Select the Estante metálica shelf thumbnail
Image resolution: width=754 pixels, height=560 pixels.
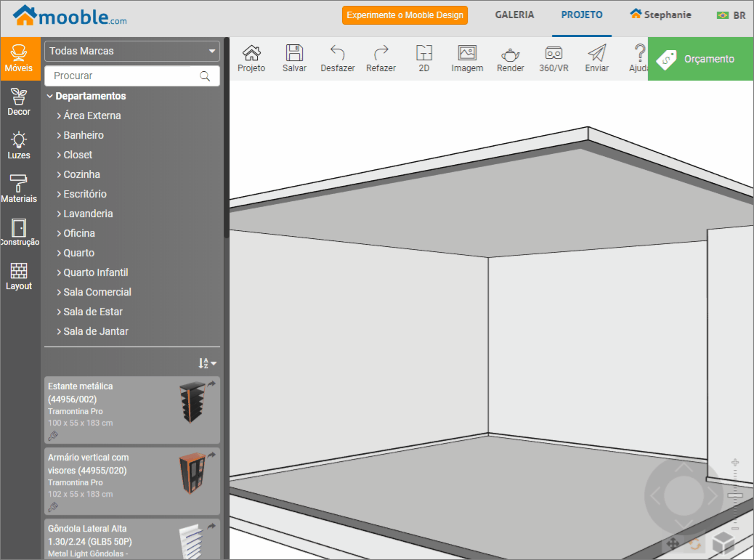192,403
